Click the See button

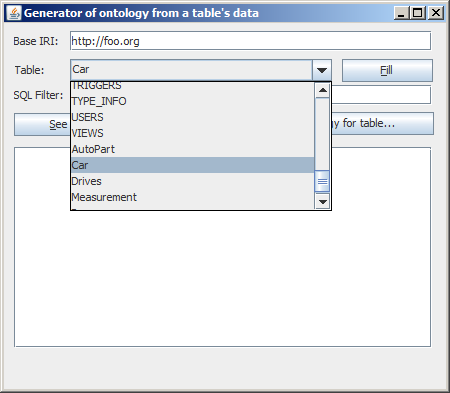point(42,124)
